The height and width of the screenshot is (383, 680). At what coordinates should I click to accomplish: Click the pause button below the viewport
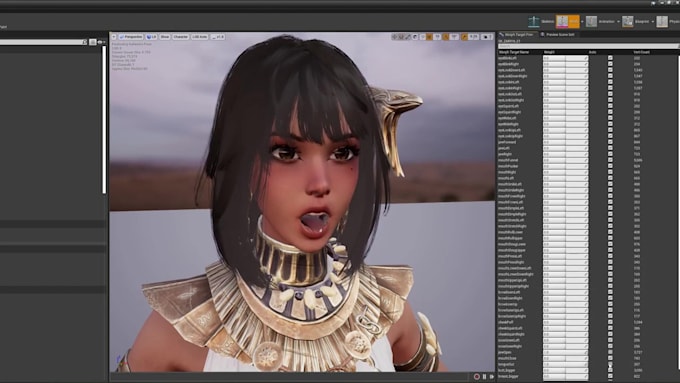point(484,376)
